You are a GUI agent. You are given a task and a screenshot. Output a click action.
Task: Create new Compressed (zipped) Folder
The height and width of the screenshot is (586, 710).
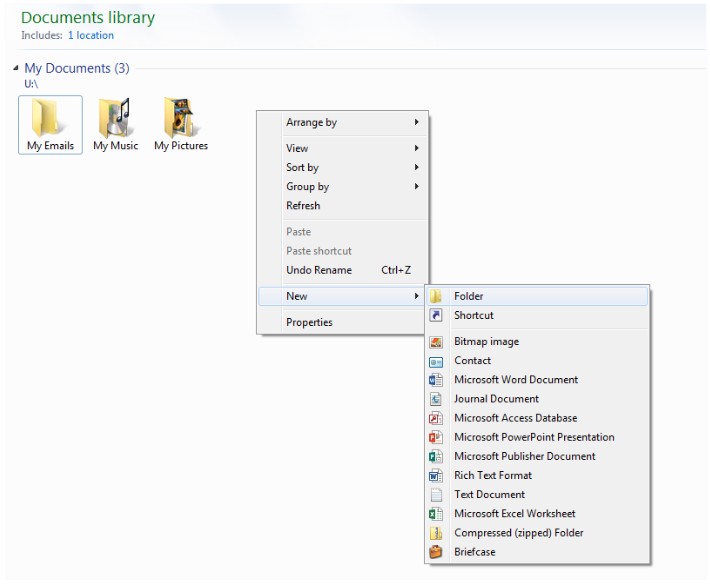[518, 533]
